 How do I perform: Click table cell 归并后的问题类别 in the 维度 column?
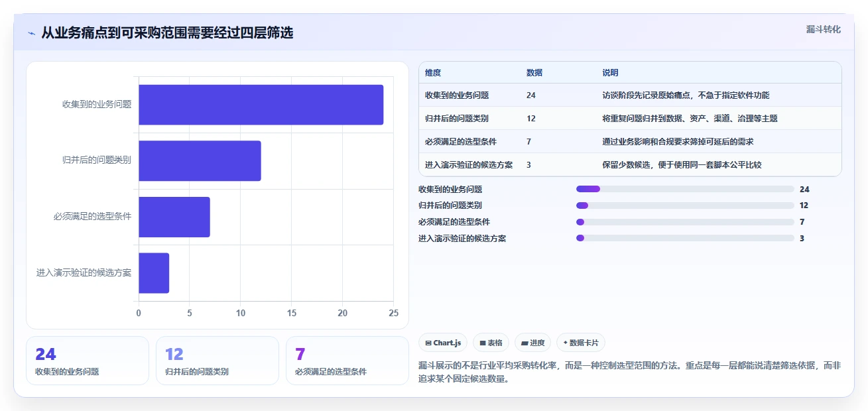point(457,119)
